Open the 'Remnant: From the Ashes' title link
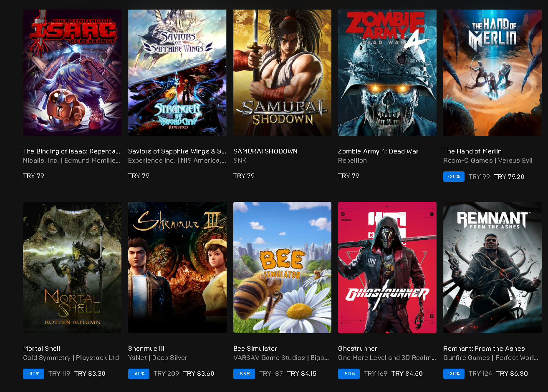 (484, 349)
